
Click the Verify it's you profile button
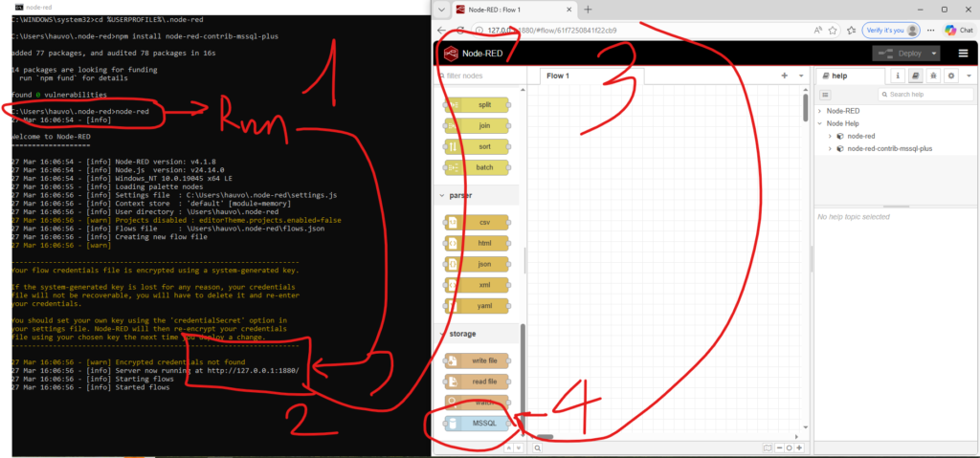pyautogui.click(x=891, y=31)
